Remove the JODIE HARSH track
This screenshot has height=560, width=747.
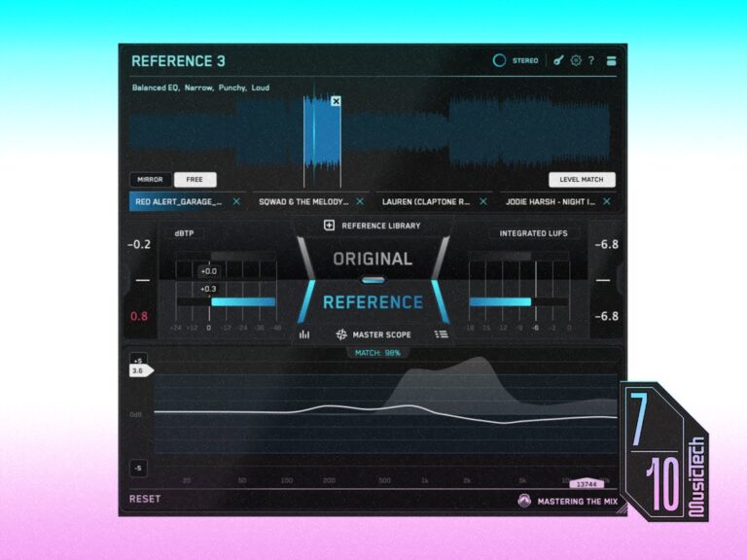607,202
